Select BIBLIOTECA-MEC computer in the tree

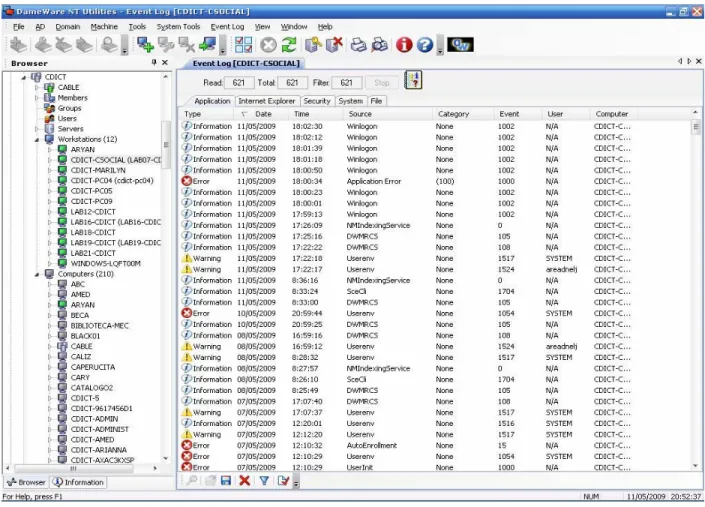[99, 325]
